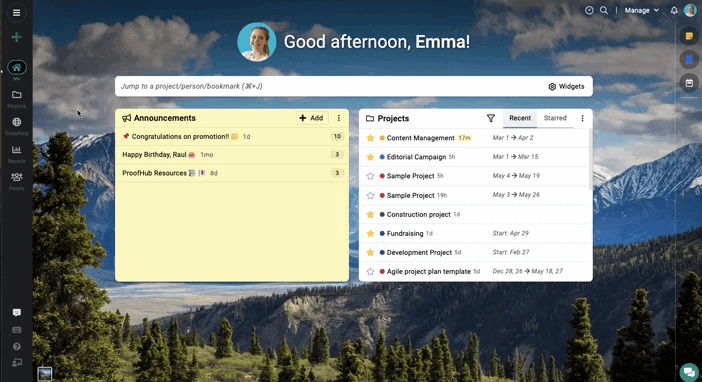
Task: Expand the Manage dropdown
Action: point(642,10)
